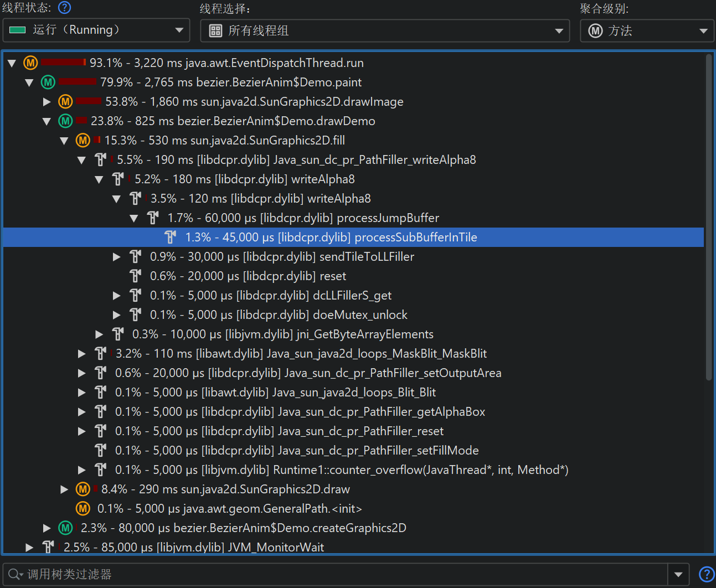The height and width of the screenshot is (588, 716).
Task: Open the 线程状态 Running dropdown
Action: 96,30
